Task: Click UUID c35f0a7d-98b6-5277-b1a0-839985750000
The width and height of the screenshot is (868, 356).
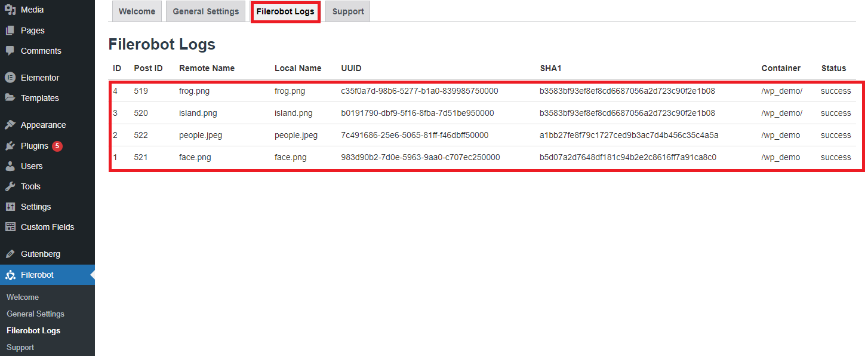Action: [x=420, y=91]
